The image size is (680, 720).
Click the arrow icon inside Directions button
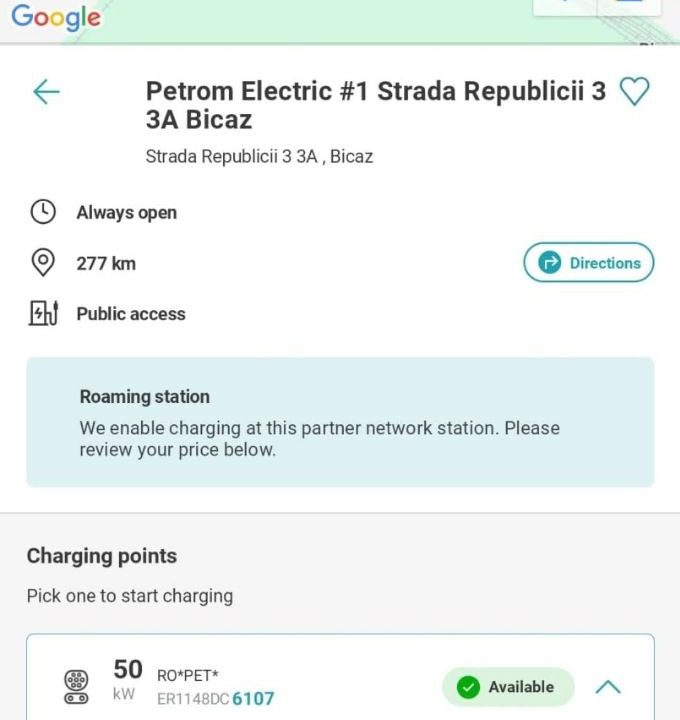549,263
